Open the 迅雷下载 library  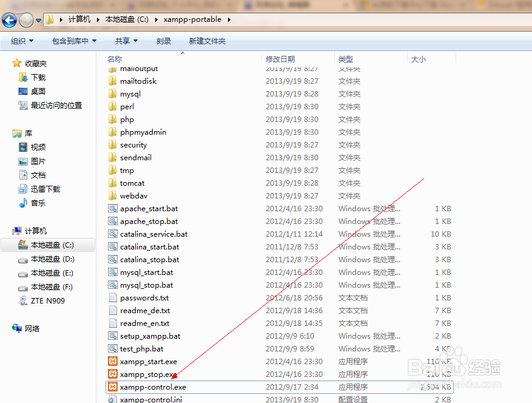coord(39,189)
